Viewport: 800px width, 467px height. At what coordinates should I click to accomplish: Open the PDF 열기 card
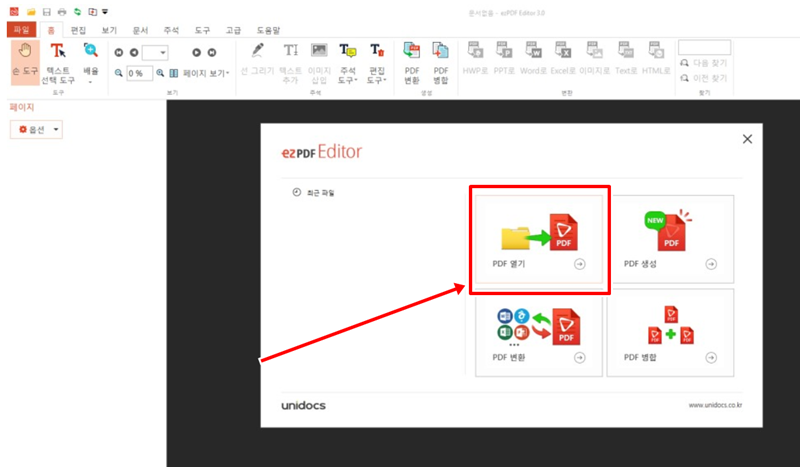(x=539, y=239)
